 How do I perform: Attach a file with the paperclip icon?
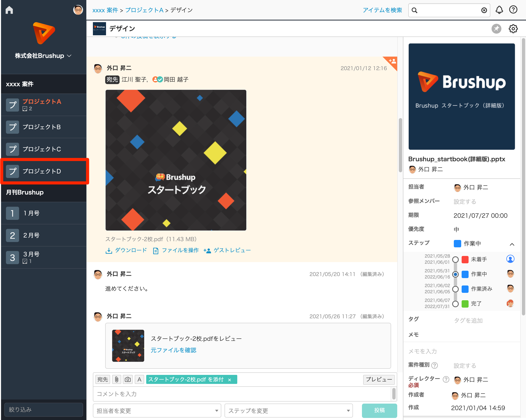[117, 379]
